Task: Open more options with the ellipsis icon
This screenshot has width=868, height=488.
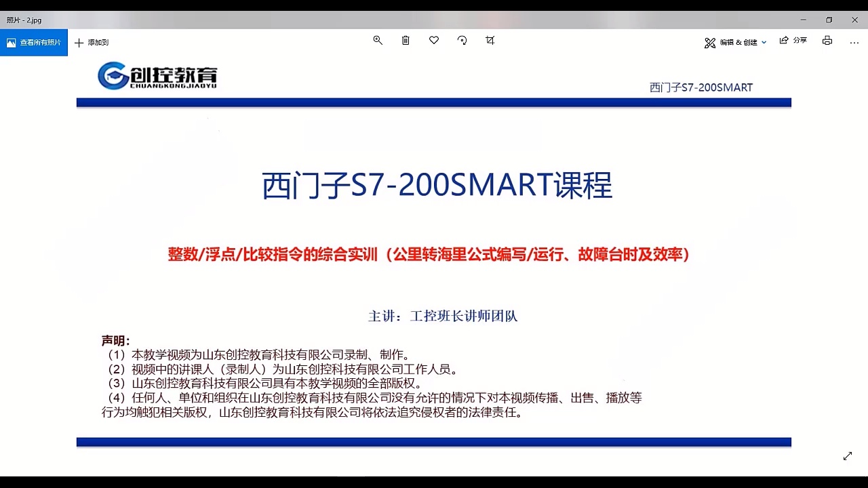Action: pyautogui.click(x=854, y=42)
